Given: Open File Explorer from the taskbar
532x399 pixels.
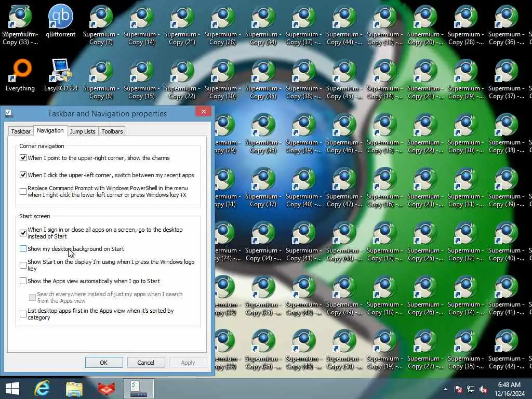Looking at the screenshot, I should click(x=74, y=389).
